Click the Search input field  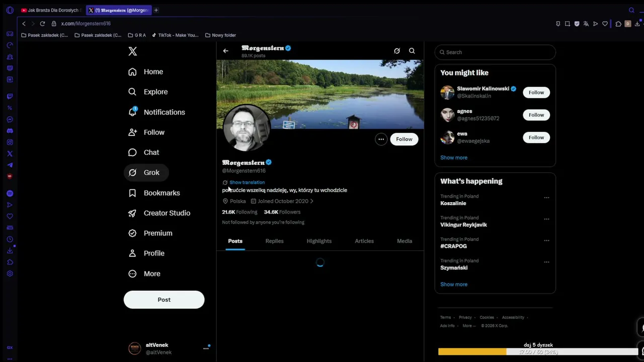pyautogui.click(x=495, y=52)
